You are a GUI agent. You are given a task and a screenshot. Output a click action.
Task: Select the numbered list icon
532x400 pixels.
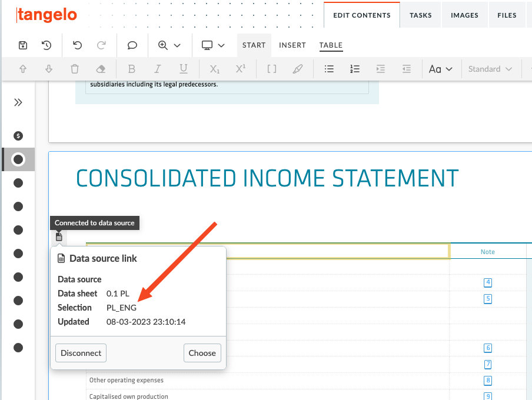point(355,69)
